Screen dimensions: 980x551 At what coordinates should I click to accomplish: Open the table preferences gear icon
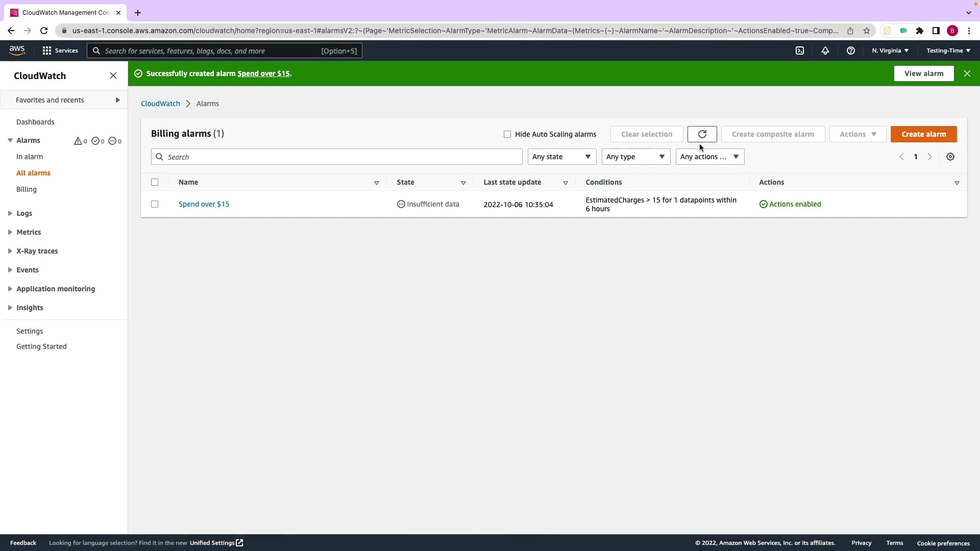pos(950,157)
